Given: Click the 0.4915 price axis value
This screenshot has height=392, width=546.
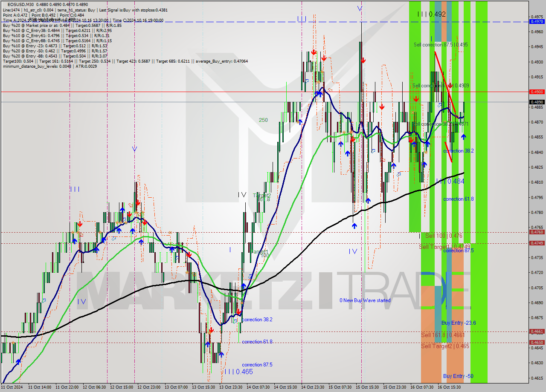Looking at the screenshot, I should click(537, 77).
